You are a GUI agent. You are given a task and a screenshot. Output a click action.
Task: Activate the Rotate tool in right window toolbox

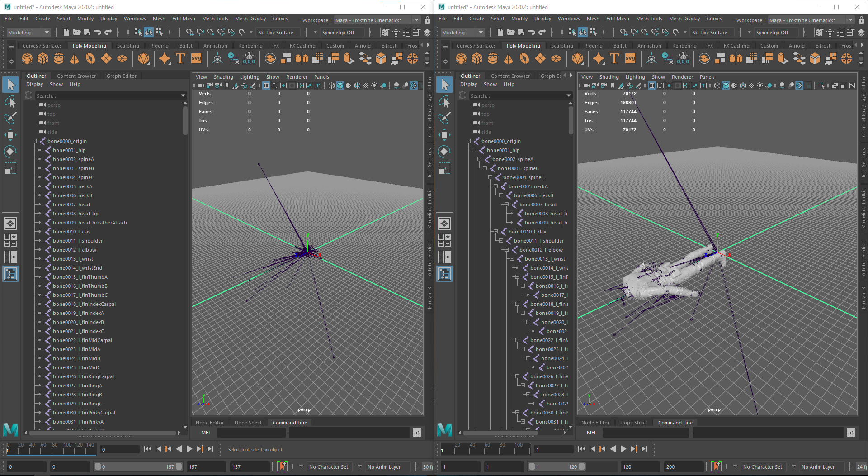[444, 151]
